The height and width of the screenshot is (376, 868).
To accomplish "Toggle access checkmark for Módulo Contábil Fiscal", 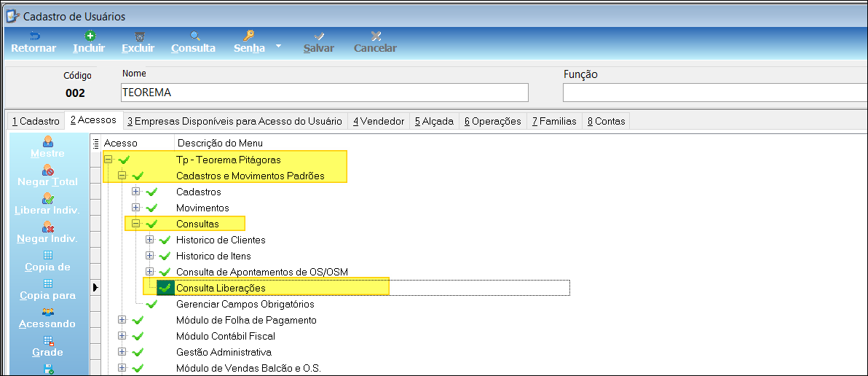I will click(138, 336).
